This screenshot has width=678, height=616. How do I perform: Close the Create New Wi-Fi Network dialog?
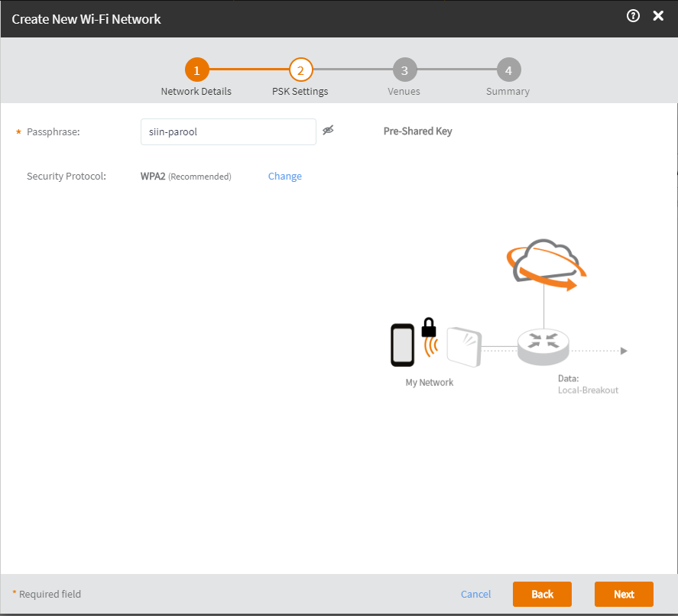[x=658, y=16]
